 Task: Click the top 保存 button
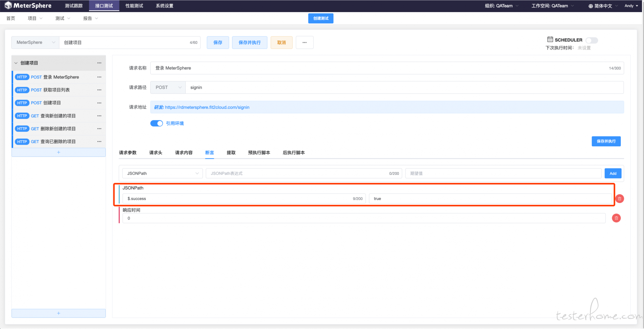point(218,43)
